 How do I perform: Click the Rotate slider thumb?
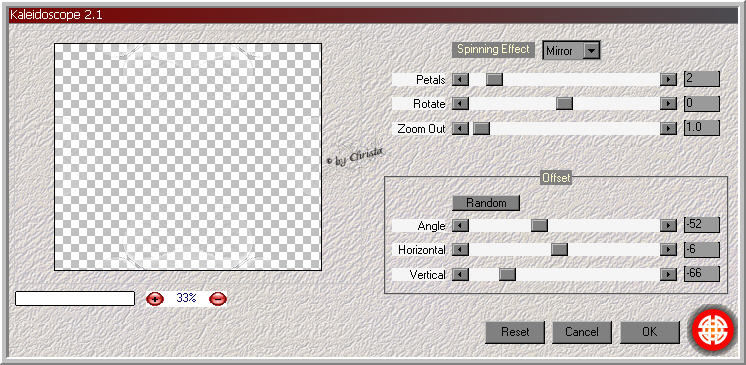click(x=564, y=103)
